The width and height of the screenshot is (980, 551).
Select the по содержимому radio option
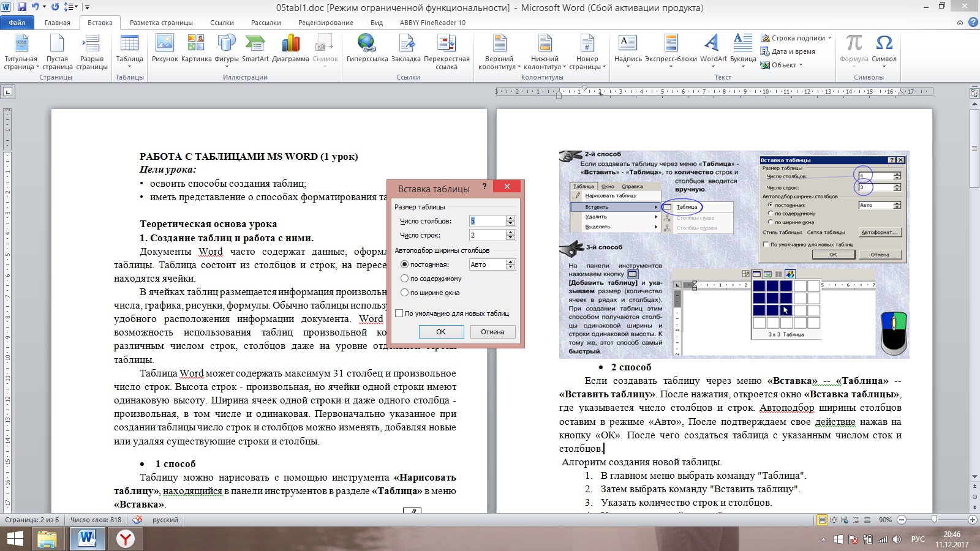point(404,279)
